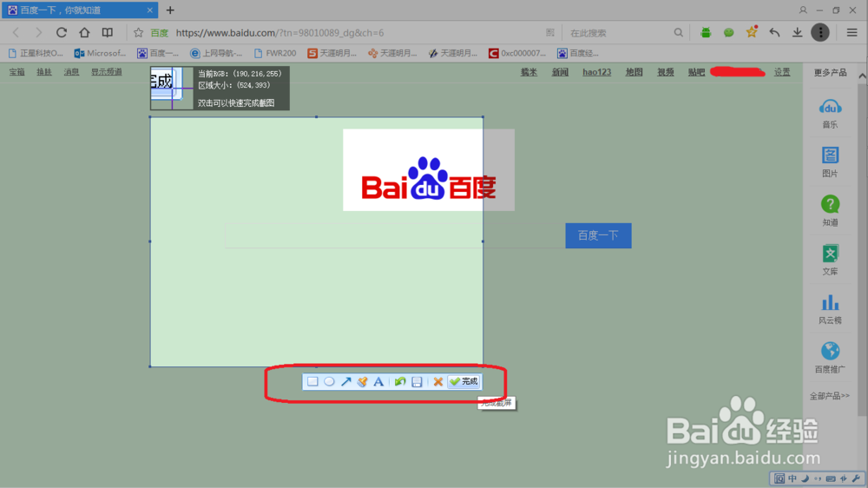
Task: Open 知道 in the products sidebar
Action: pyautogui.click(x=831, y=211)
